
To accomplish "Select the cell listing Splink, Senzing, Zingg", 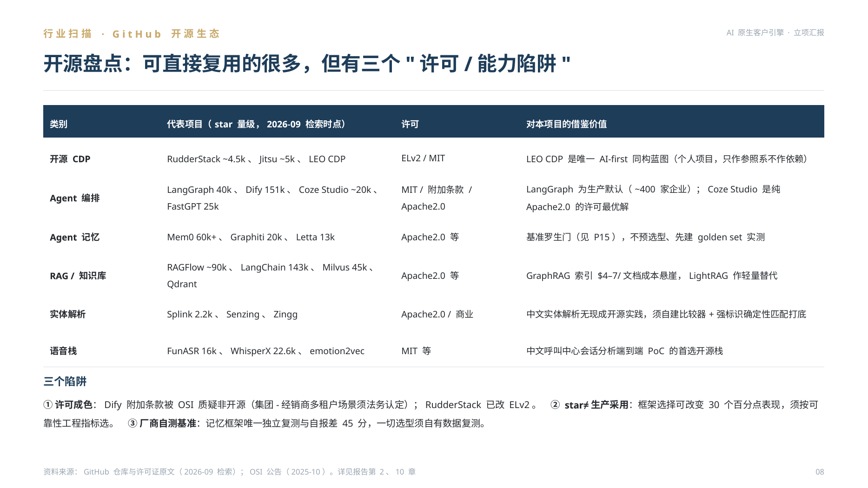I will coord(232,314).
